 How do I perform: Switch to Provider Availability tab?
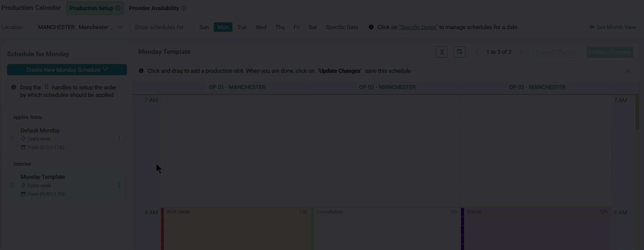[x=157, y=8]
